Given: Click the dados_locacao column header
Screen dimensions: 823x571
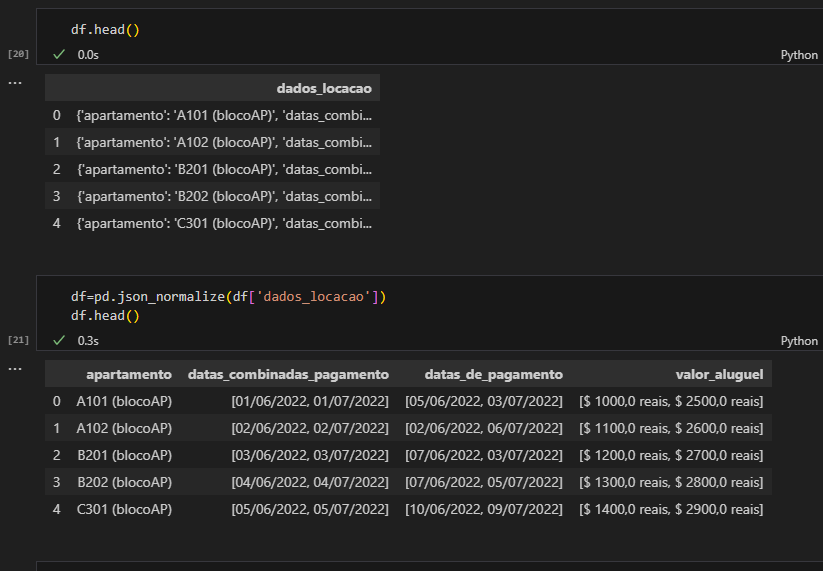Looking at the screenshot, I should [324, 88].
